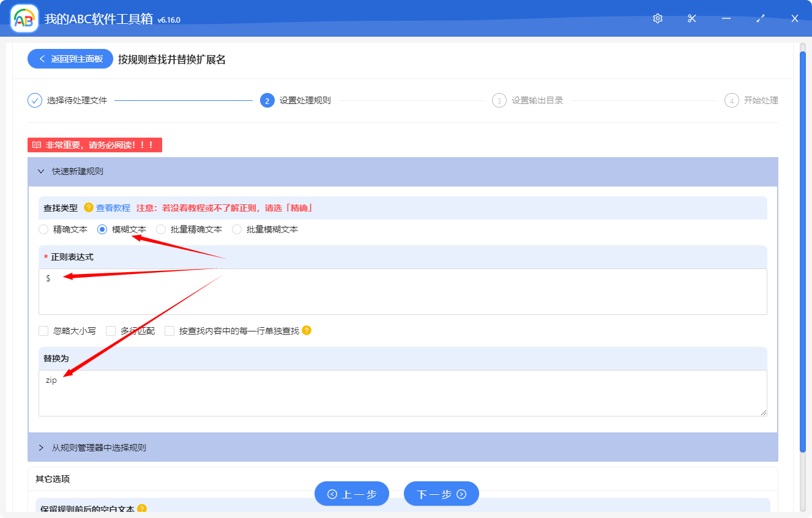Viewport: 812px width, 518px height.
Task: Click the 下一步 button
Action: (441, 494)
